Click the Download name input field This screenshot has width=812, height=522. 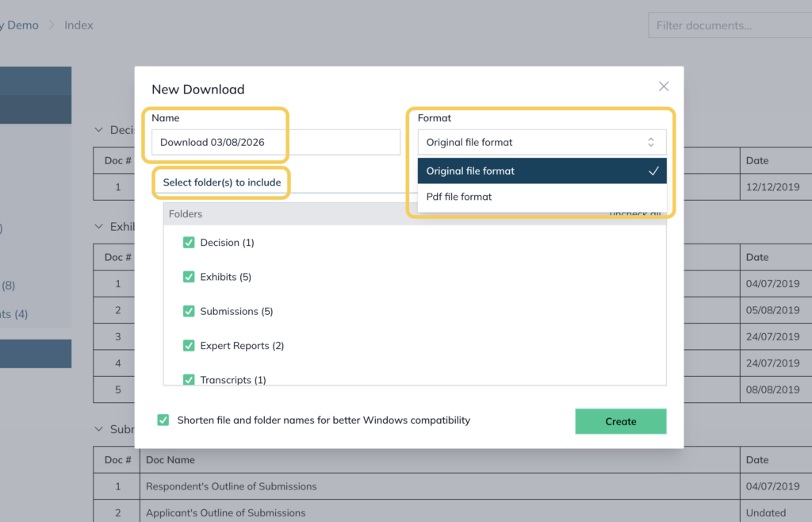point(275,143)
